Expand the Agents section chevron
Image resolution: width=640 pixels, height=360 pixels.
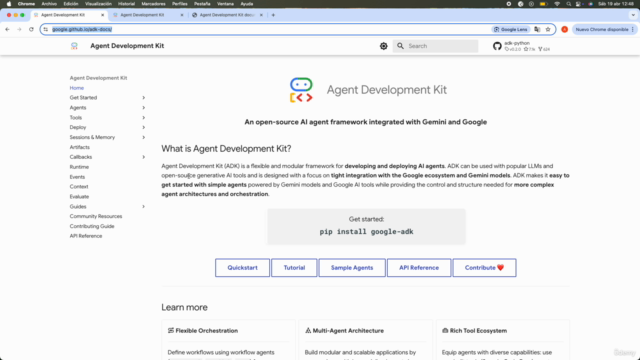pyautogui.click(x=143, y=108)
